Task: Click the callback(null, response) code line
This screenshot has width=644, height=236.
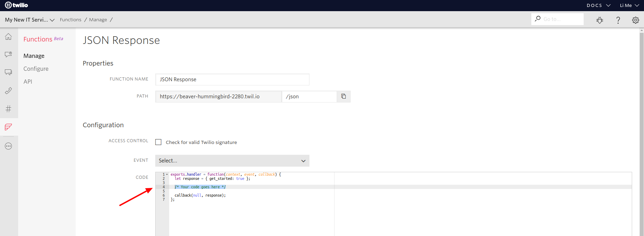Action: point(200,196)
